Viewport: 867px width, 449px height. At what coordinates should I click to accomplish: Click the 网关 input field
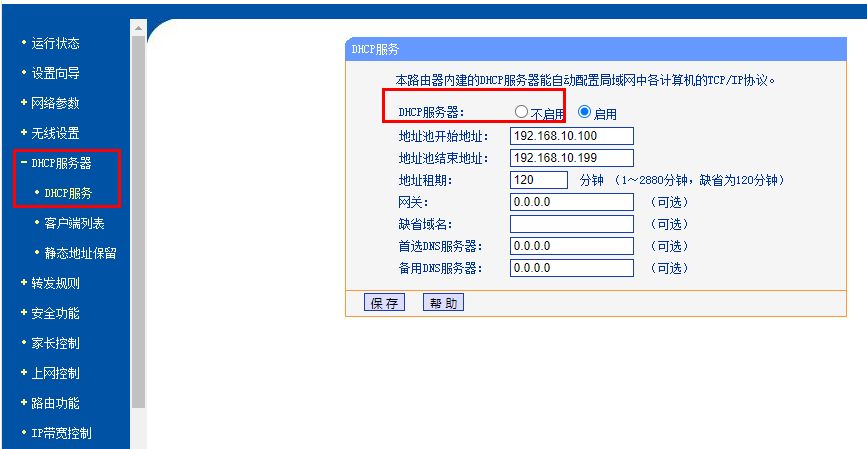[x=572, y=202]
